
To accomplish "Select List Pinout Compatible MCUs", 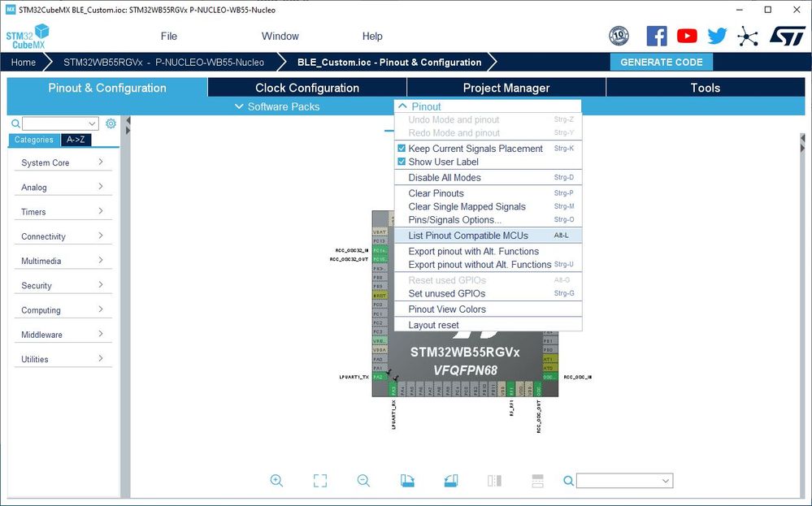I will [488, 236].
